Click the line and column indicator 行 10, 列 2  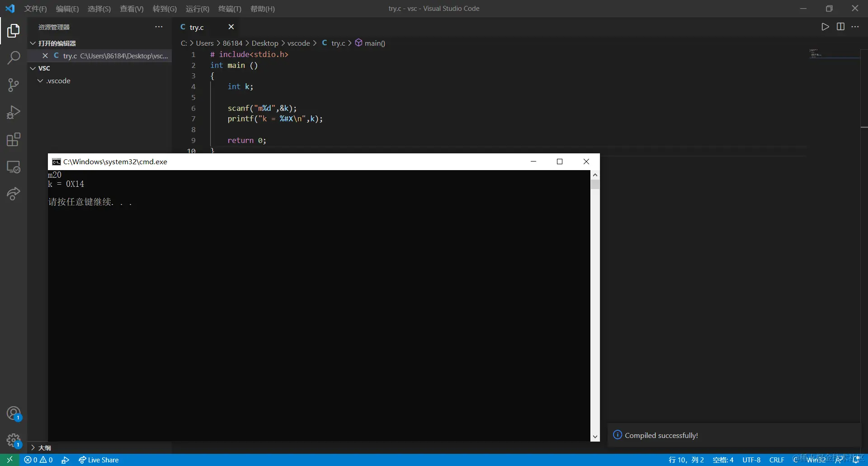coord(686,460)
